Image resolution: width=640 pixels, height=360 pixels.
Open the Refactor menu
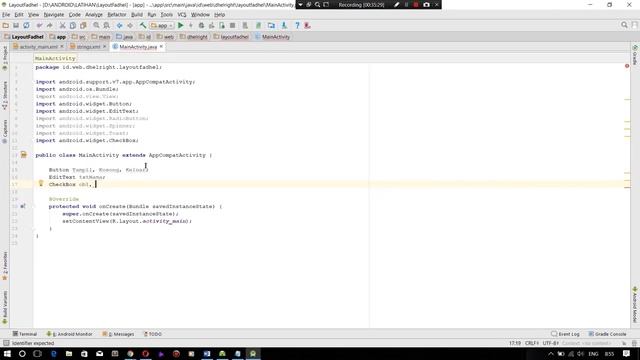pos(117,15)
